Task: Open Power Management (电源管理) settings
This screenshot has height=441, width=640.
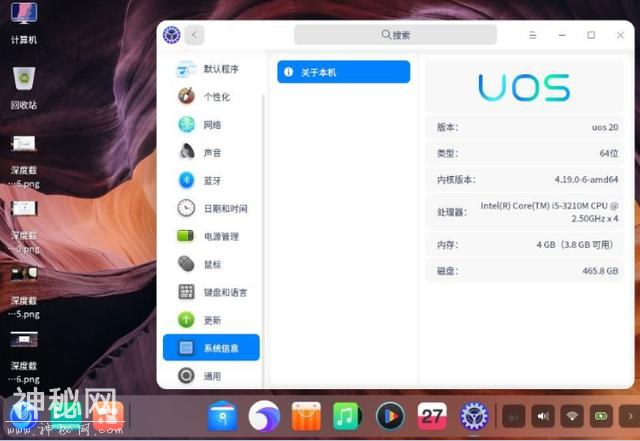Action: [211, 236]
